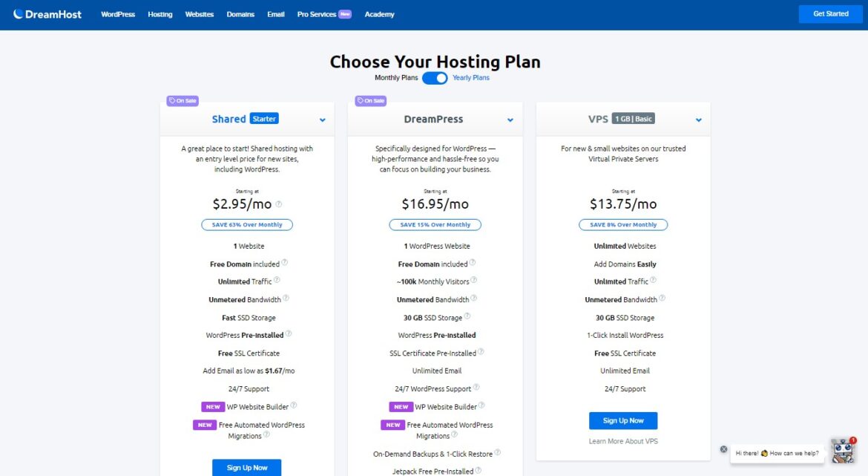Click help icon for Shared Free Domain included

point(285,263)
